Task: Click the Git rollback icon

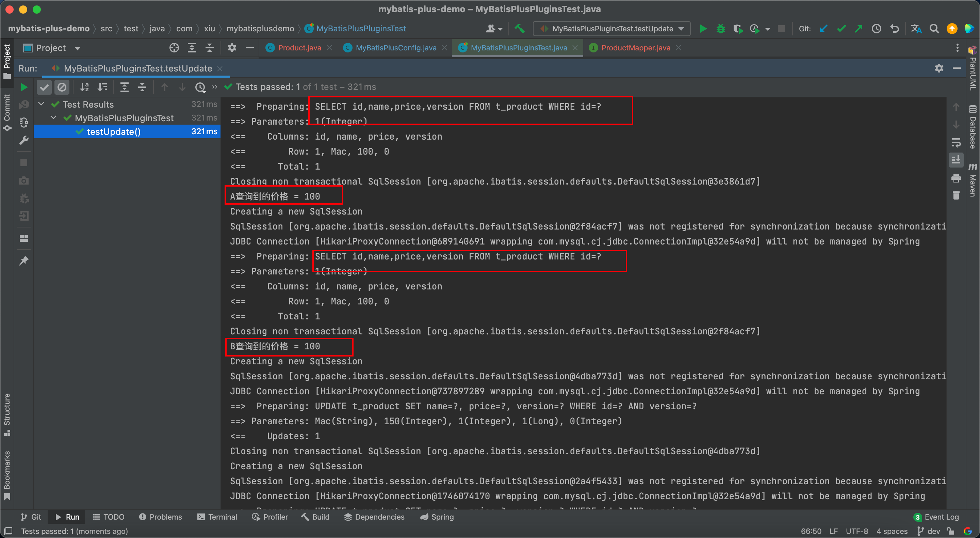Action: click(x=895, y=29)
